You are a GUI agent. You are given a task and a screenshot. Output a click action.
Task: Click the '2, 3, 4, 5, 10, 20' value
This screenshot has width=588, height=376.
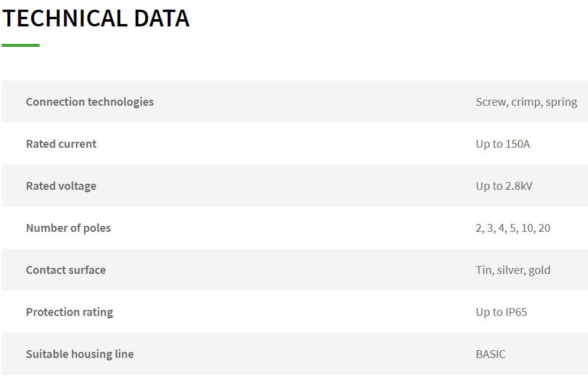coord(512,228)
